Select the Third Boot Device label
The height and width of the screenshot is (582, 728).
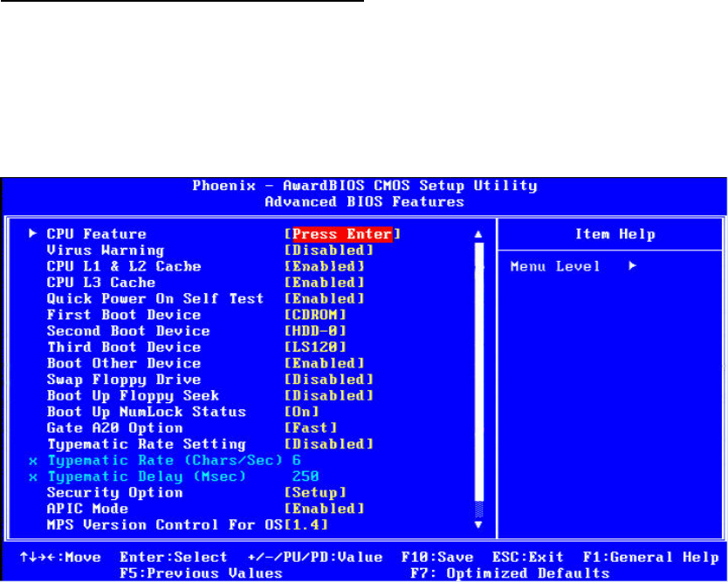point(124,347)
